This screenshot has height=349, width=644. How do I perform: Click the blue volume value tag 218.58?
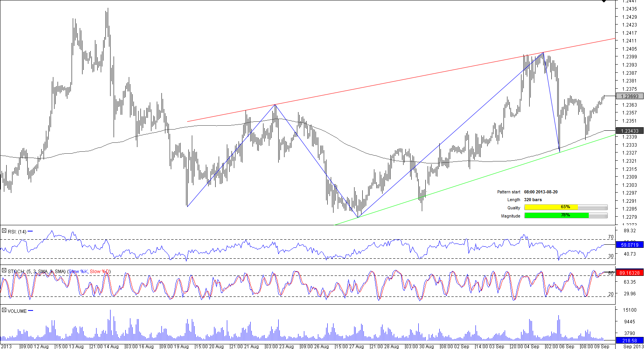(x=630, y=340)
